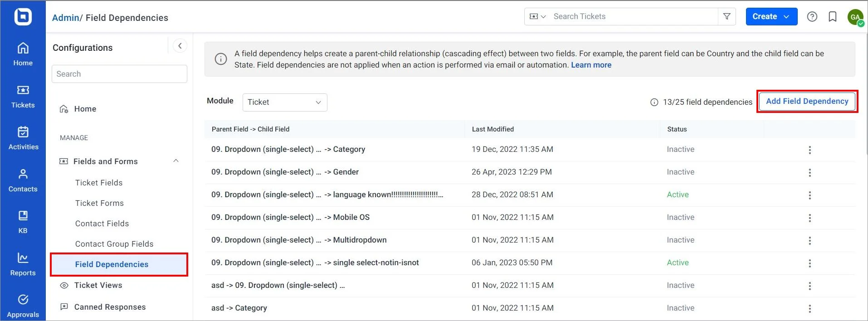This screenshot has height=321, width=868.
Task: Follow the Learn more link
Action: point(591,65)
